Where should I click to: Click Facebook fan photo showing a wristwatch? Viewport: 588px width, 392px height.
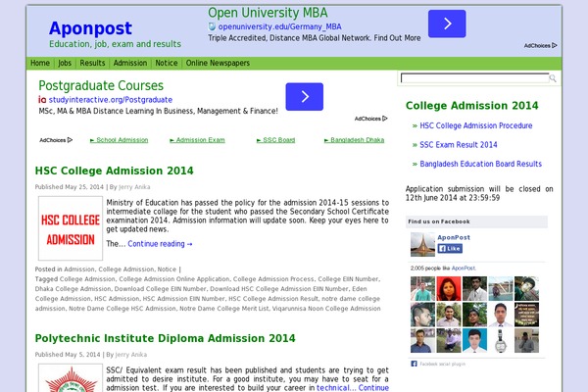[500, 340]
